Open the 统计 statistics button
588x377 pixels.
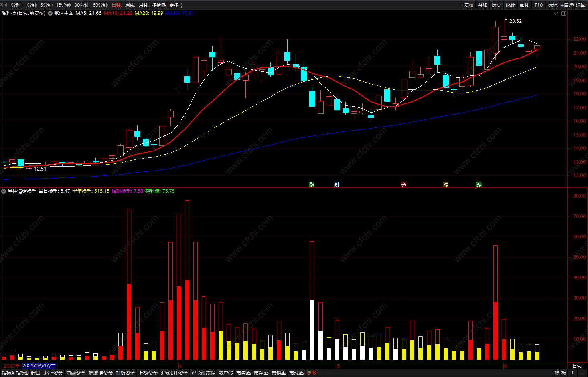click(511, 5)
